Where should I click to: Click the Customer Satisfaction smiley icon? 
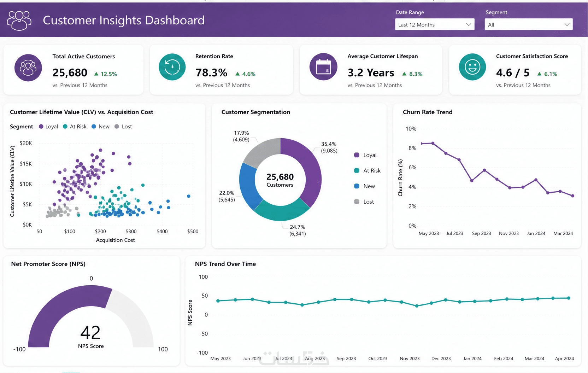(x=472, y=67)
